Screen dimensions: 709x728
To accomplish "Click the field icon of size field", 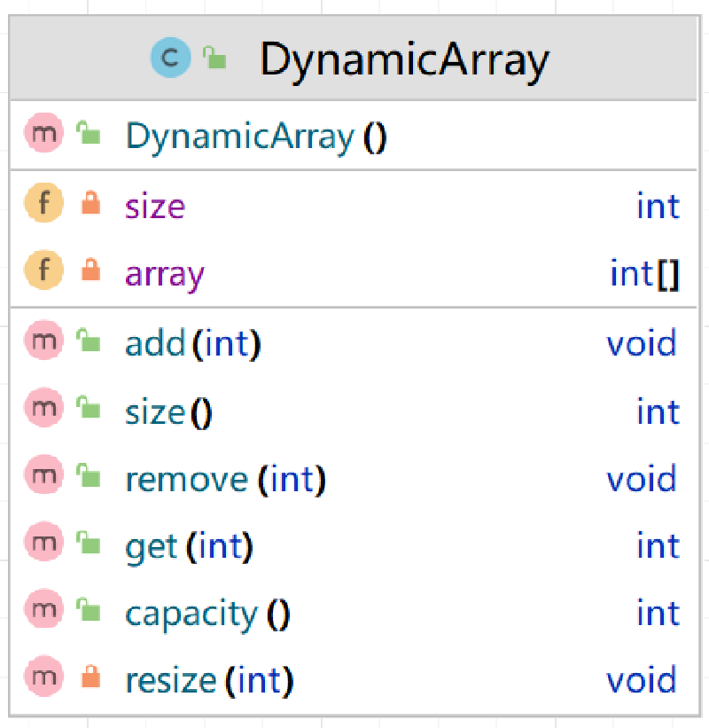I will pyautogui.click(x=43, y=202).
